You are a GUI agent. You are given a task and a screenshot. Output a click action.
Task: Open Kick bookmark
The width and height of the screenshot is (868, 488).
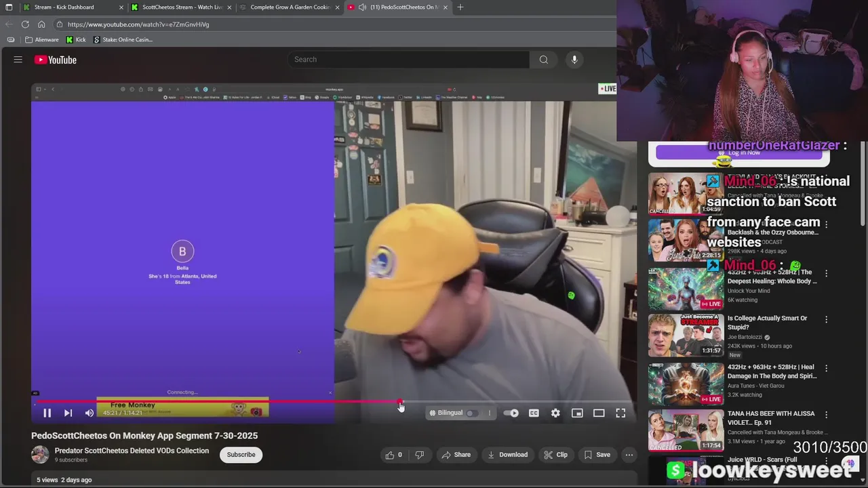[x=76, y=39]
